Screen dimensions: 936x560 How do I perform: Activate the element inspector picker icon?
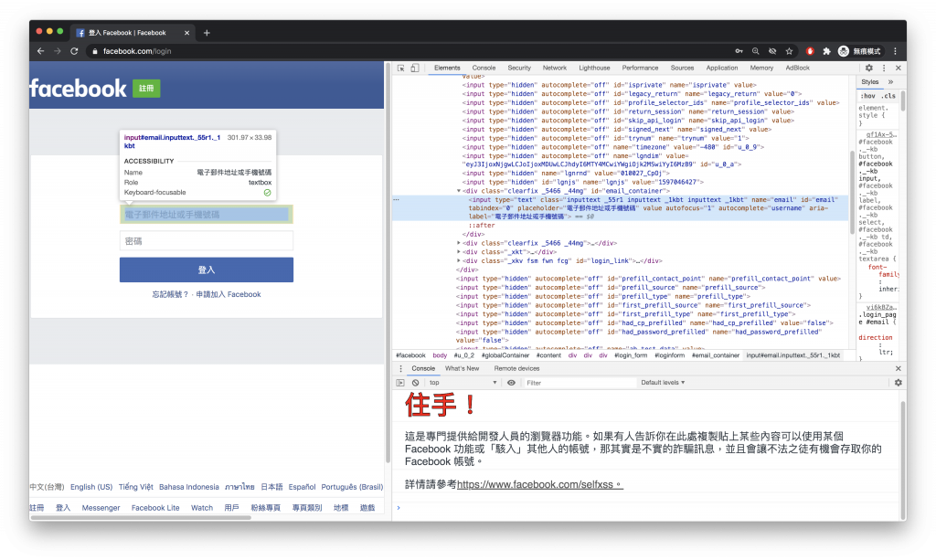(400, 68)
